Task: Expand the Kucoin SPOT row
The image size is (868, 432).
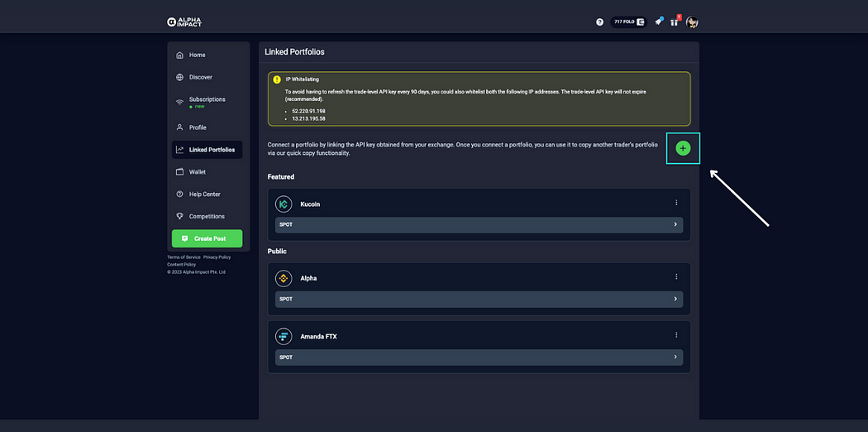Action: pyautogui.click(x=479, y=225)
